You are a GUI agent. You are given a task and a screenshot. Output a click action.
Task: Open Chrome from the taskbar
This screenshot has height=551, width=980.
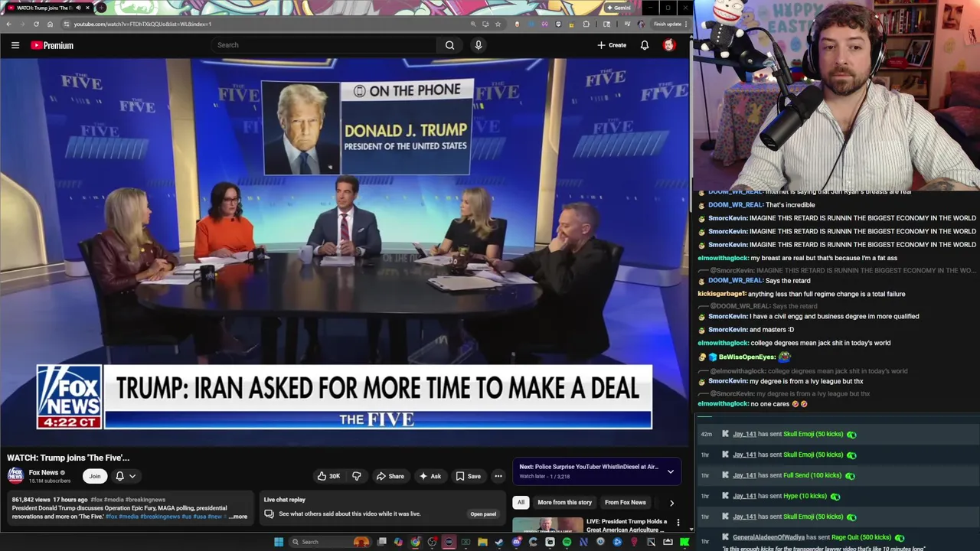tap(415, 542)
